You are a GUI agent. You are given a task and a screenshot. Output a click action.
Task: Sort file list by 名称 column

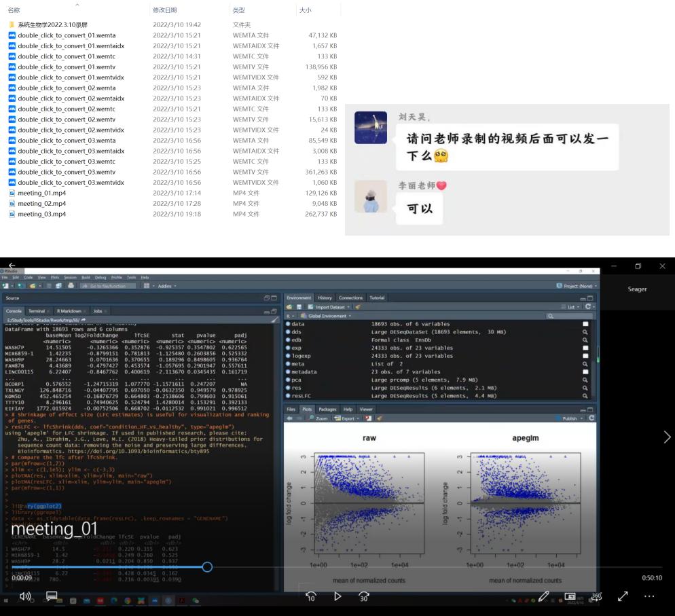pos(14,10)
